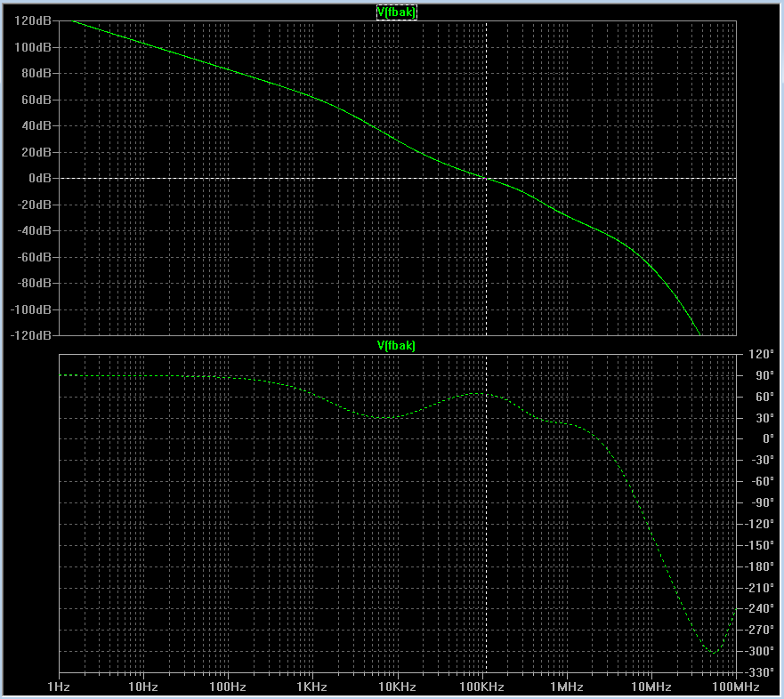Click the 90° phase axis label

pyautogui.click(x=764, y=375)
